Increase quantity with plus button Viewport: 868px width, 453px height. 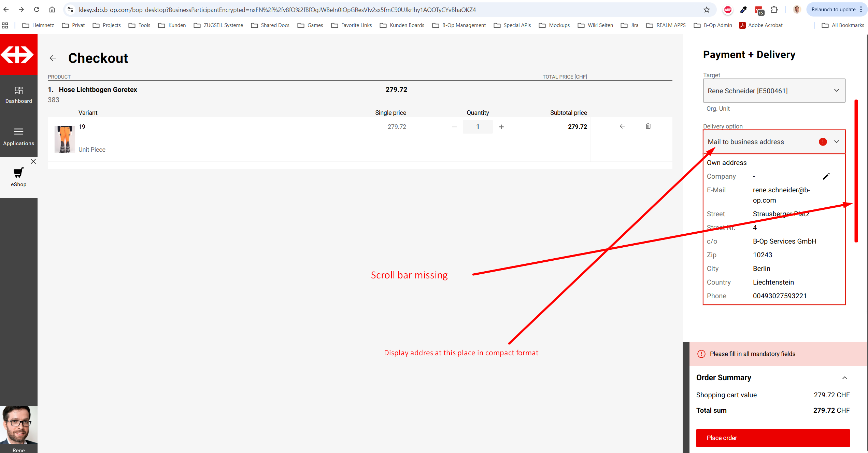click(x=501, y=127)
